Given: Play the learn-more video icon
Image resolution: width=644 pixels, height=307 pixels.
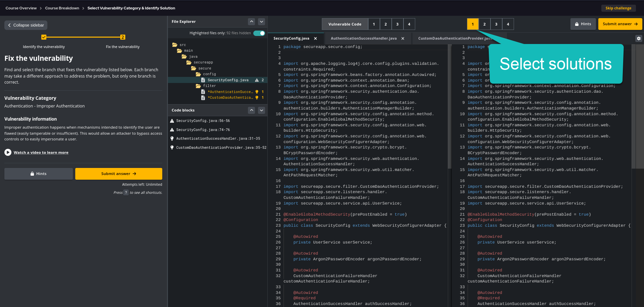Looking at the screenshot, I should pyautogui.click(x=8, y=152).
